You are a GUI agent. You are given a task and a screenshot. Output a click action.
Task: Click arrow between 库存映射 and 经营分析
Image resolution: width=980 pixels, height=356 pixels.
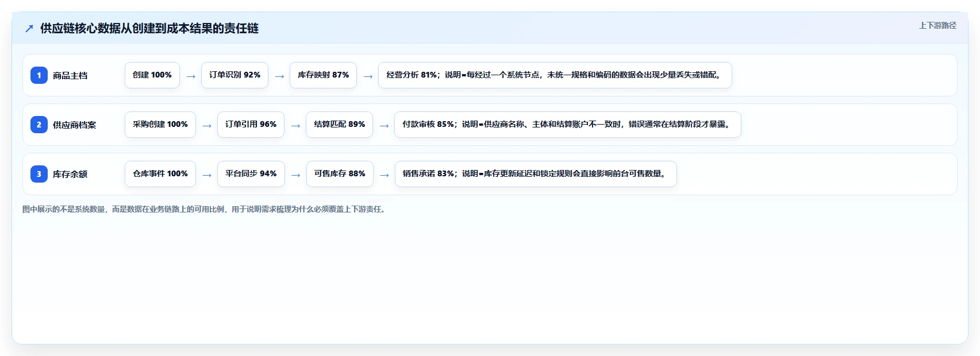(x=368, y=76)
